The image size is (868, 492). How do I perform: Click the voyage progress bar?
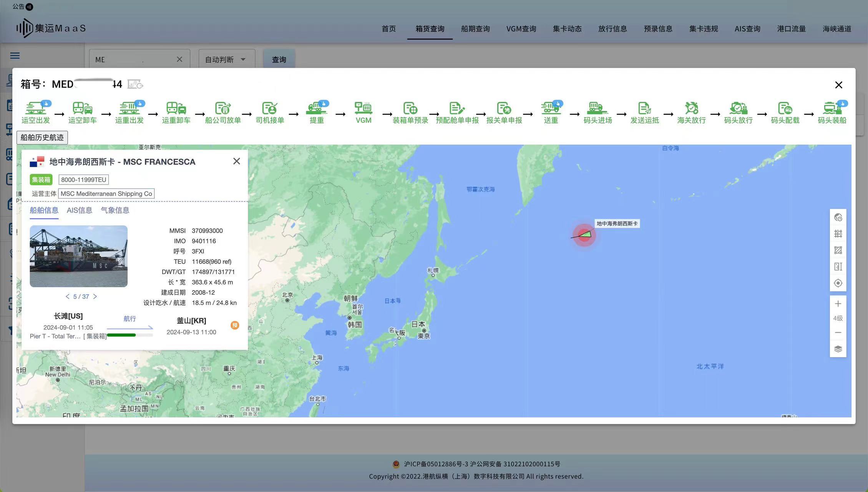pyautogui.click(x=129, y=335)
